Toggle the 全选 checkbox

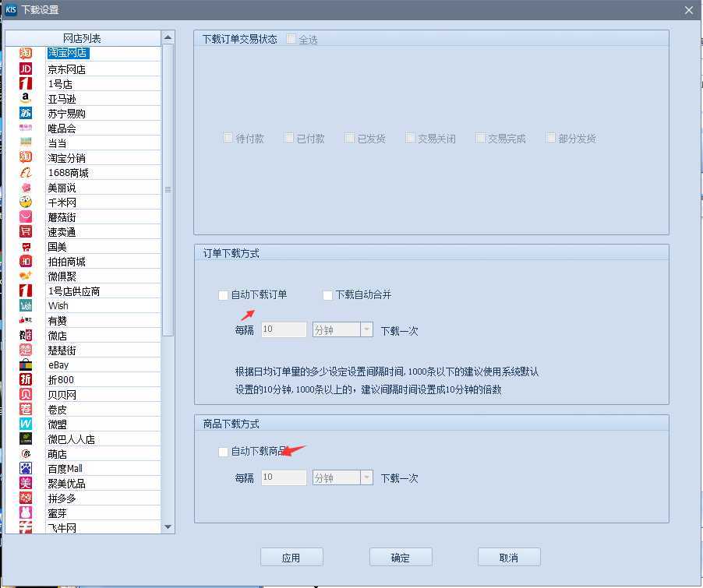coord(291,39)
